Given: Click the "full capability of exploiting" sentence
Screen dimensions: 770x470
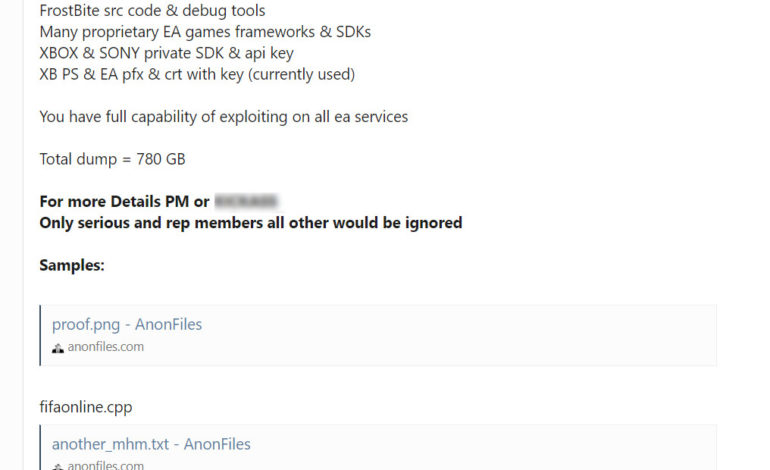Looking at the screenshot, I should (x=223, y=117).
